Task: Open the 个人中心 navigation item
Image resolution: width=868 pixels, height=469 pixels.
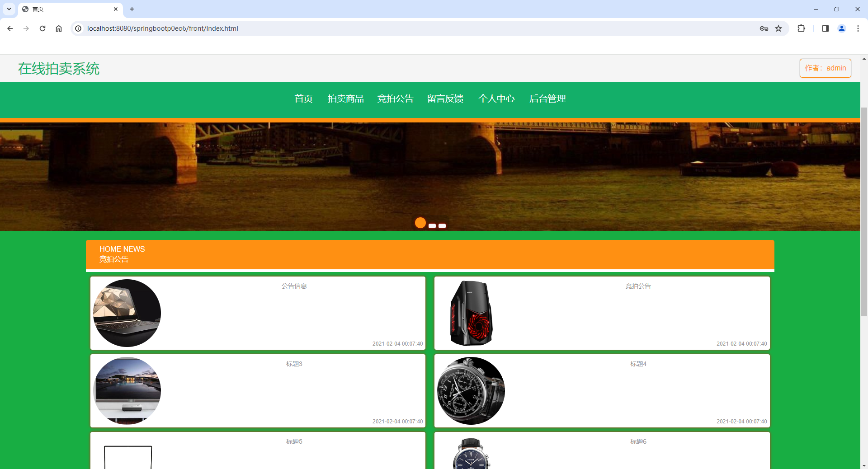Action: tap(496, 98)
